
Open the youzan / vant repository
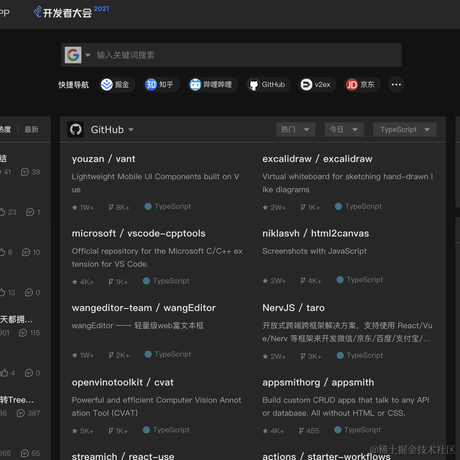[x=103, y=159]
